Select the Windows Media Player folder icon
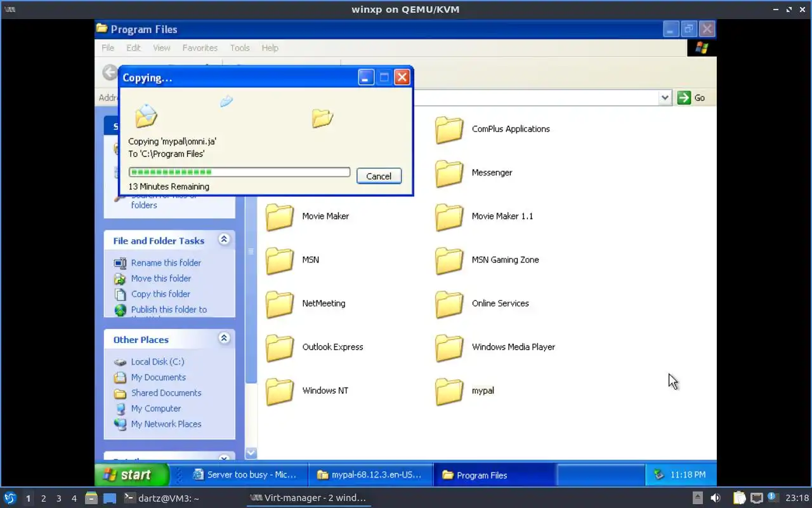Image resolution: width=812 pixels, height=508 pixels. 449,348
